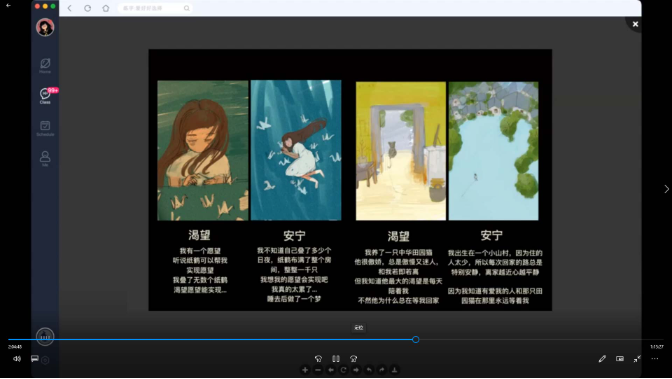Reload the page with the refresh icon

pos(87,8)
